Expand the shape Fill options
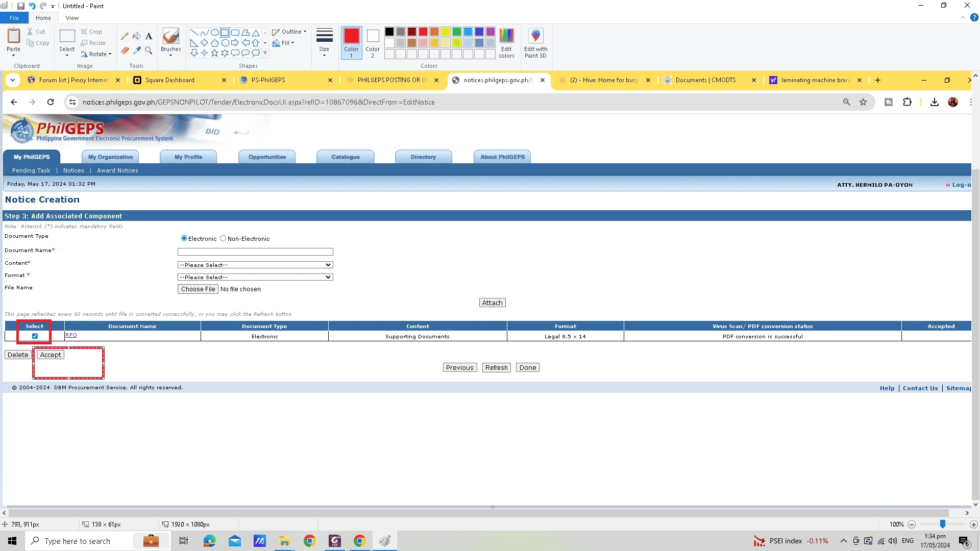The width and height of the screenshot is (980, 551). [x=284, y=43]
